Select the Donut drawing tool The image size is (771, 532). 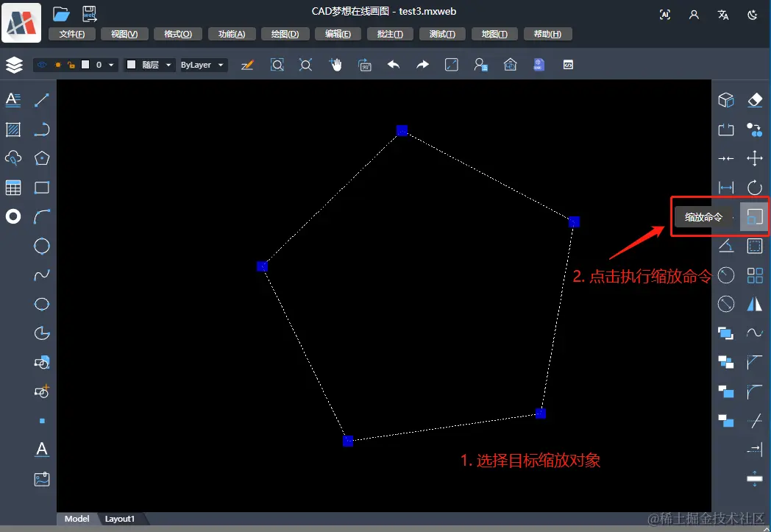click(13, 216)
